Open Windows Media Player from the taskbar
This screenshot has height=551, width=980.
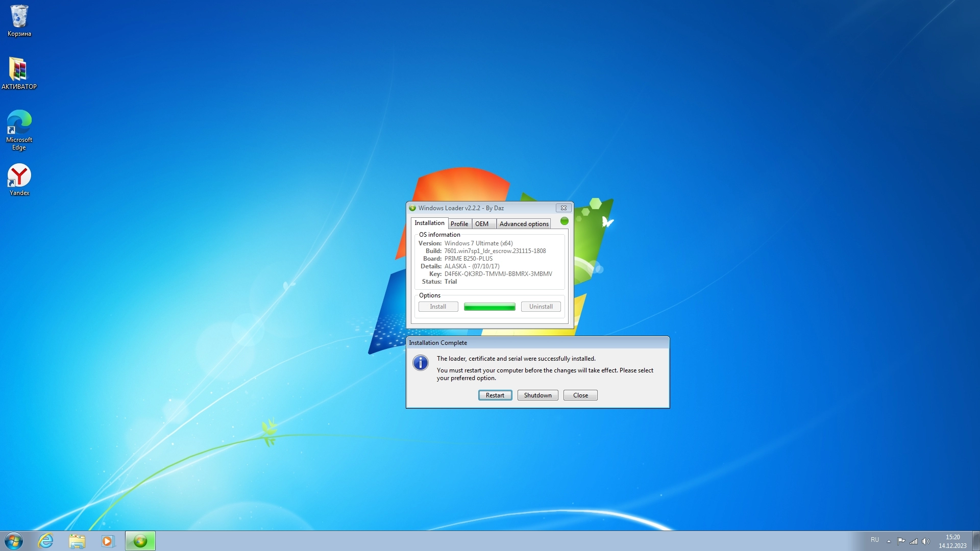[108, 541]
